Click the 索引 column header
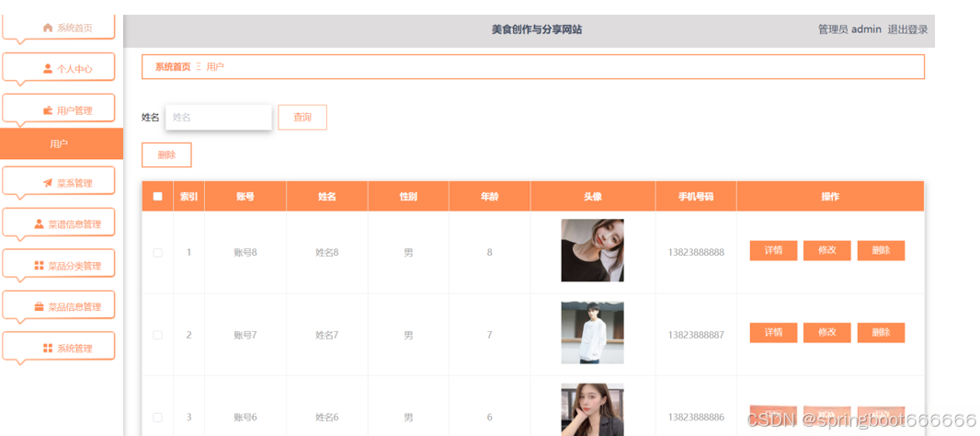This screenshot has height=436, width=980. coord(188,197)
